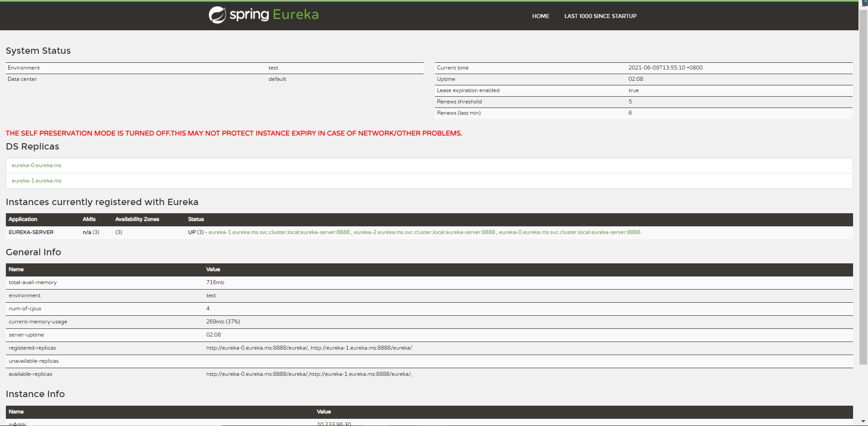Click the Instance Info heading
This screenshot has width=868, height=426.
(35, 394)
